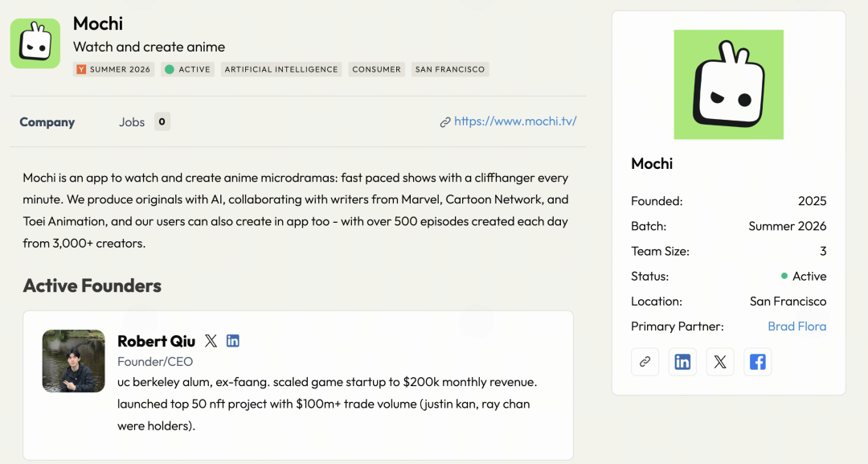Viewport: 868px width, 464px height.
Task: Visit the mochi.tv website link
Action: (x=515, y=121)
